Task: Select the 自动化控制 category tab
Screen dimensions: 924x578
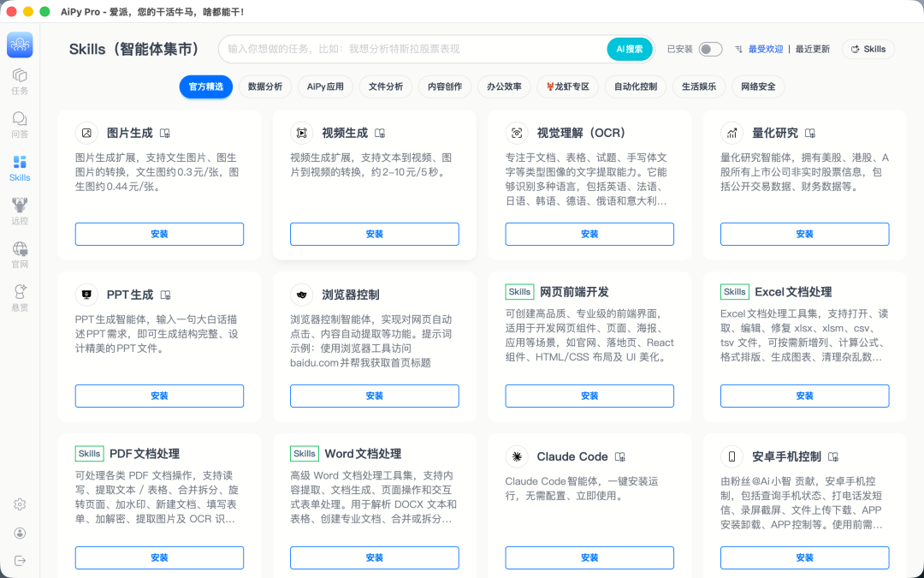Action: (x=635, y=86)
